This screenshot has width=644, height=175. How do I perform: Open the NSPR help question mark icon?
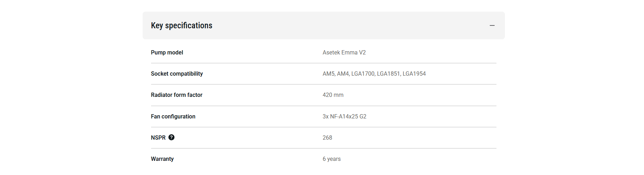pyautogui.click(x=171, y=138)
